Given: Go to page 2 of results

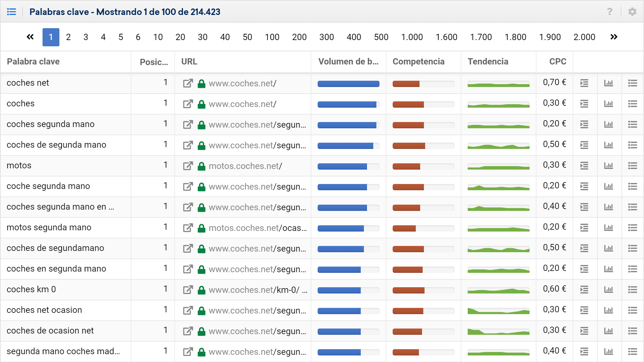Looking at the screenshot, I should click(68, 37).
